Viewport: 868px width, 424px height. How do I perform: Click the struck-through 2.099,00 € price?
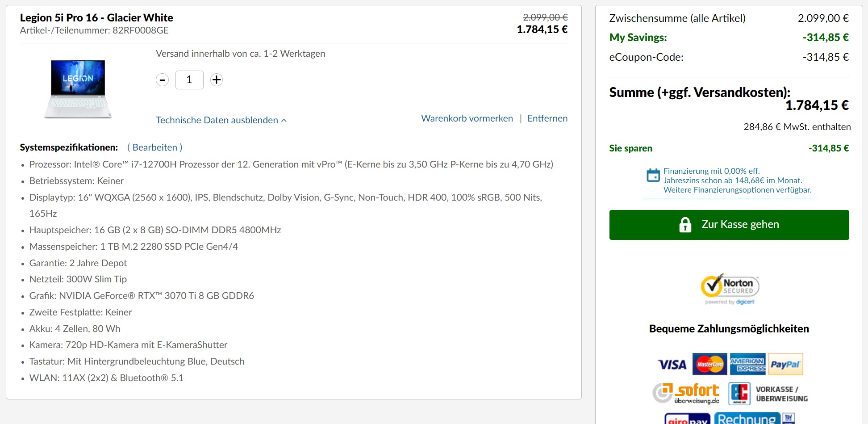[545, 17]
